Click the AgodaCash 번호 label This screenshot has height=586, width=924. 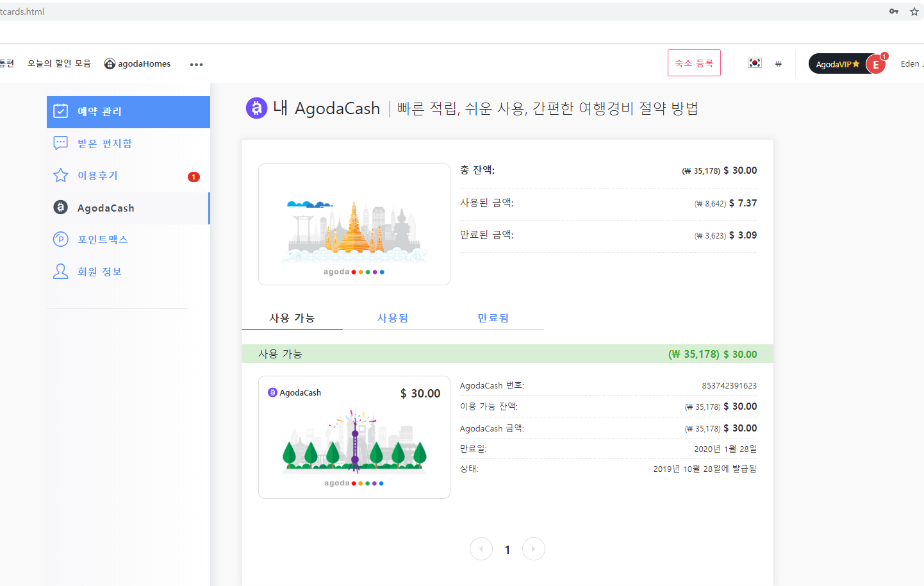[492, 385]
